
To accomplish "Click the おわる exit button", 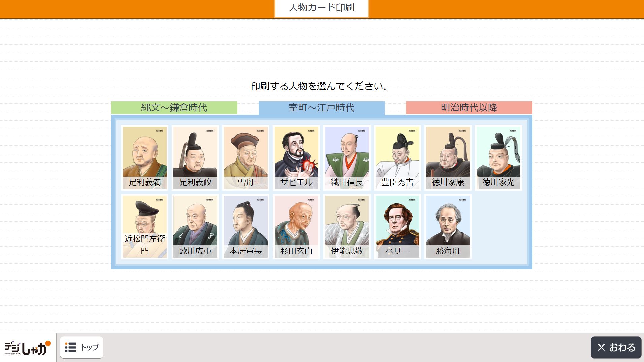I will pyautogui.click(x=616, y=347).
